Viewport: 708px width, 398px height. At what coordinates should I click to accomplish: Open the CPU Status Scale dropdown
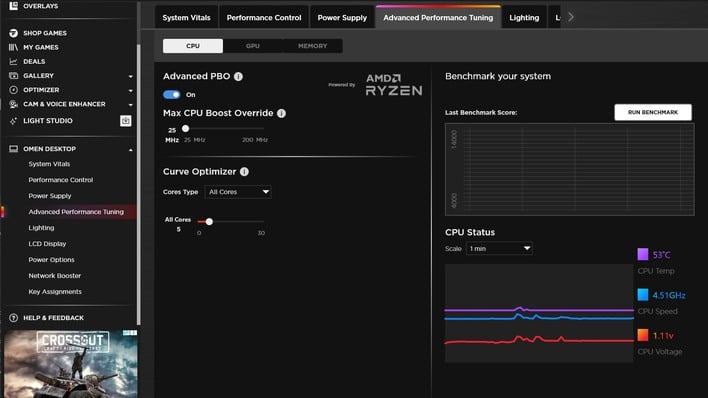coord(499,248)
